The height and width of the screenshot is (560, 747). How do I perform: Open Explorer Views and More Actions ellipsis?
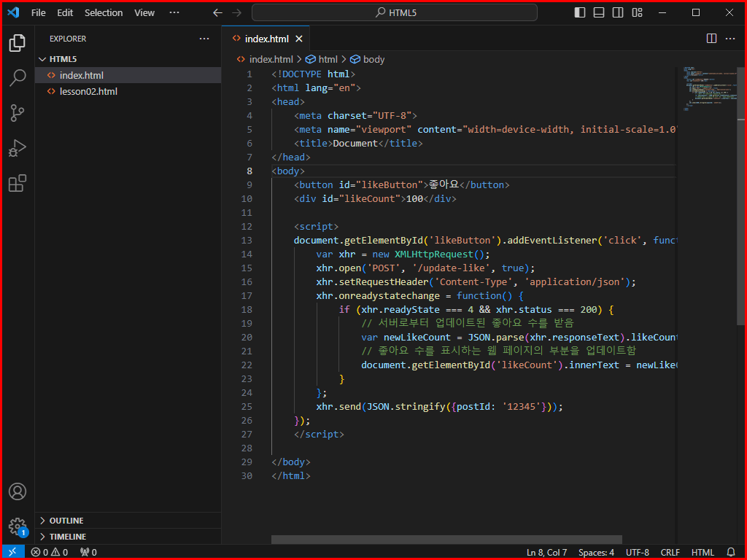pos(204,39)
